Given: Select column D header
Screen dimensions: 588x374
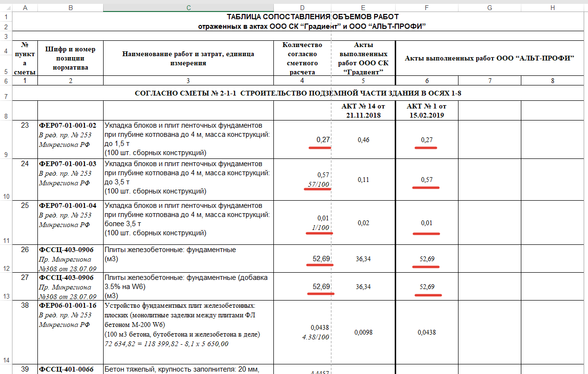Looking at the screenshot, I should (302, 8).
